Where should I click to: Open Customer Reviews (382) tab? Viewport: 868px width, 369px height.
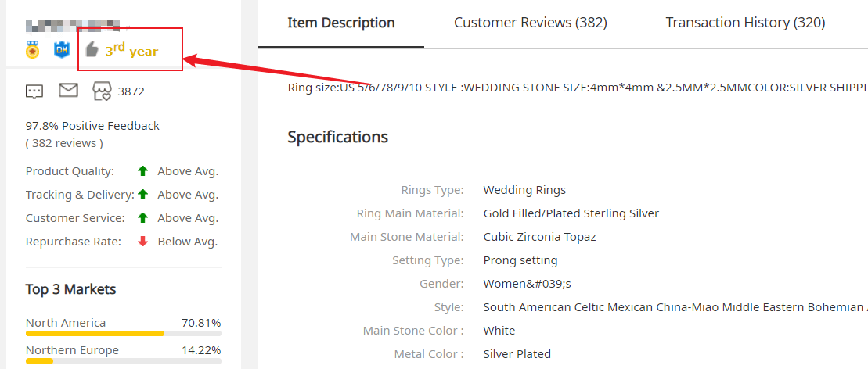coord(531,23)
